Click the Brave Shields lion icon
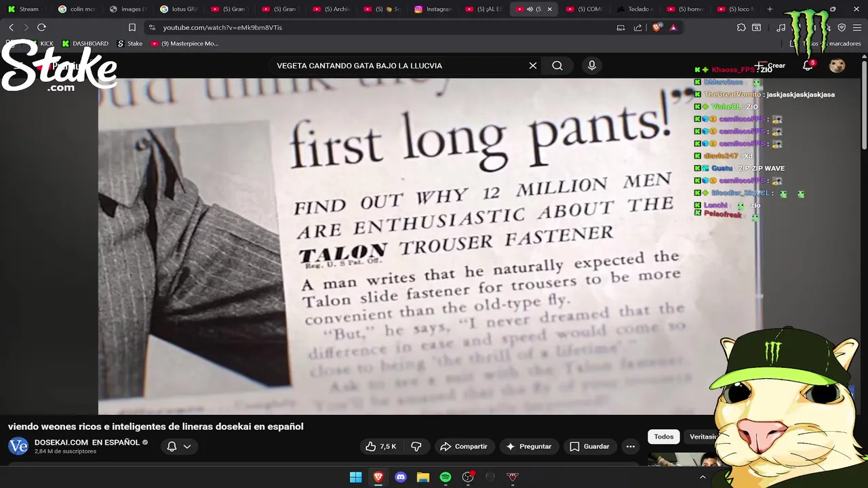The height and width of the screenshot is (488, 868). tap(656, 28)
